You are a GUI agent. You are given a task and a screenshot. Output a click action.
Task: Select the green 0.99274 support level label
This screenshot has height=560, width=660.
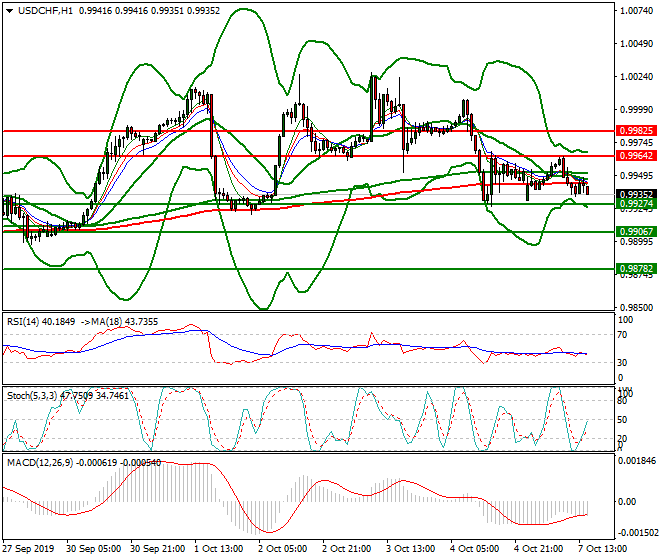tap(636, 204)
